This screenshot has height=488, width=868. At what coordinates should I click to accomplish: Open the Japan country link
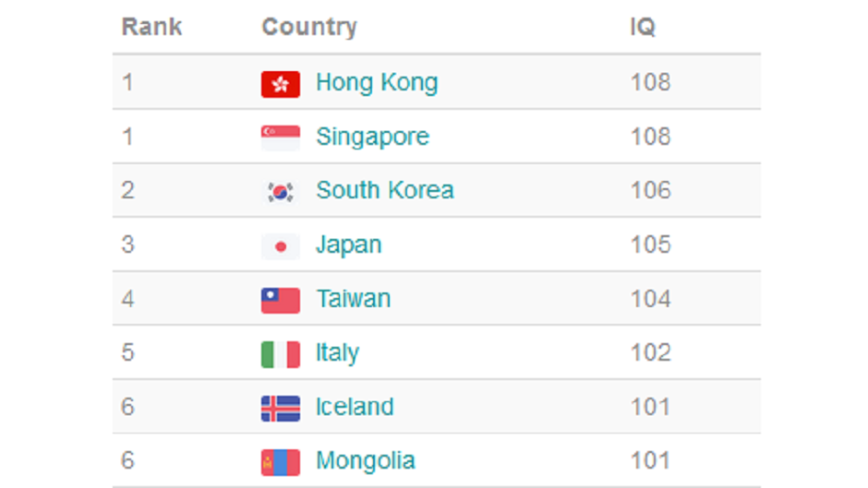point(348,245)
